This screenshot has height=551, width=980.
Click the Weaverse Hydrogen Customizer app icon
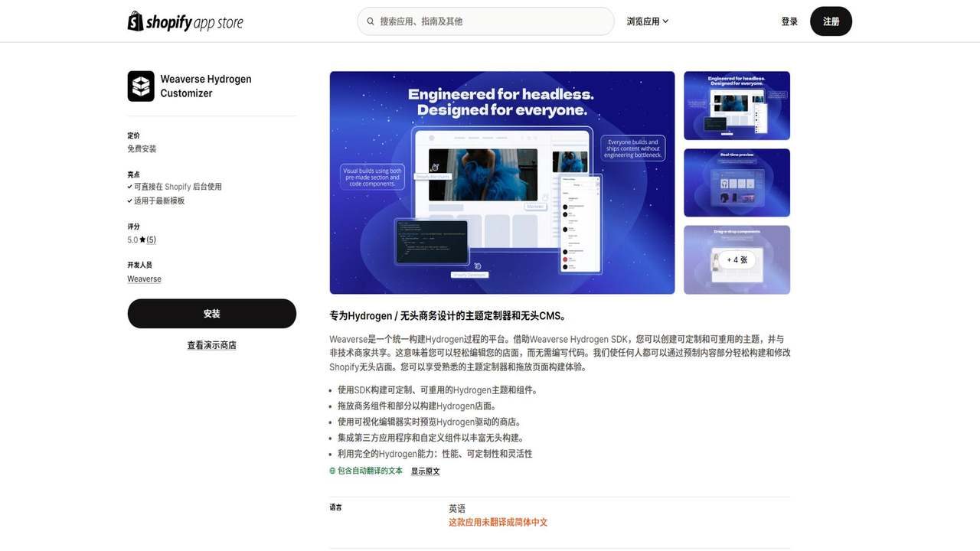pos(141,86)
